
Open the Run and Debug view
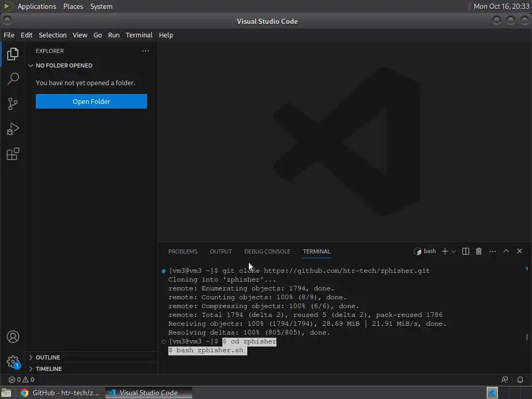pos(12,129)
